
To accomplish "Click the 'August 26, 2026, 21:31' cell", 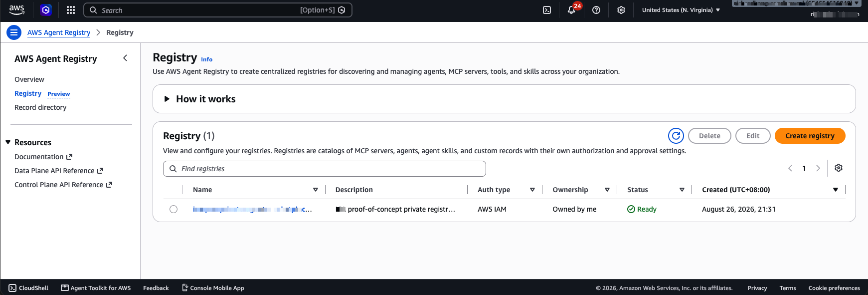I will (739, 209).
